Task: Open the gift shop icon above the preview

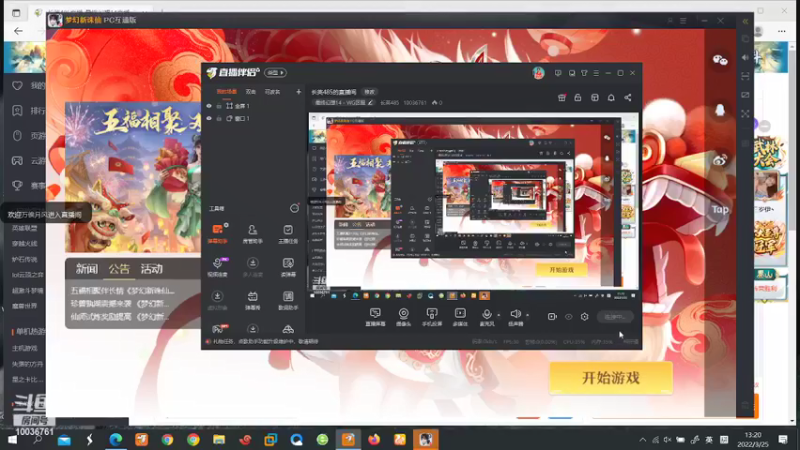Action: coord(562,97)
